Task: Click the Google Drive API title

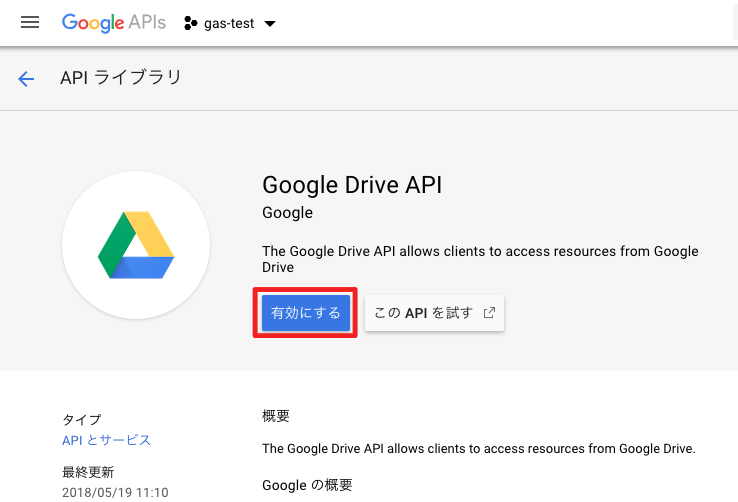Action: [x=352, y=185]
